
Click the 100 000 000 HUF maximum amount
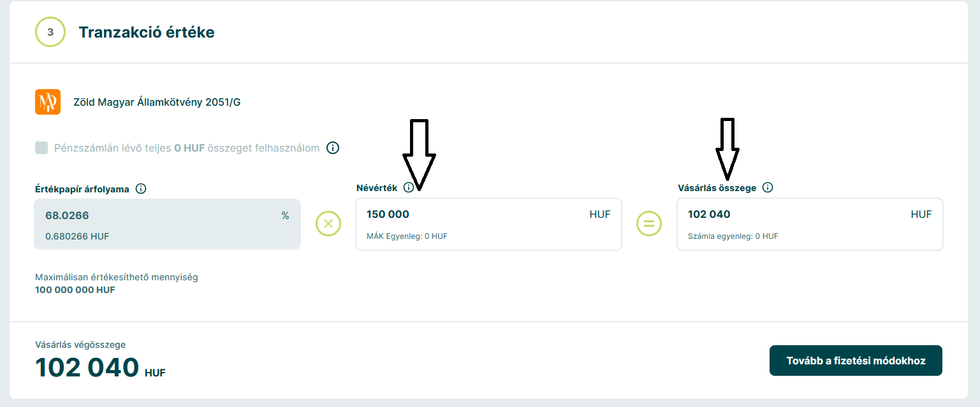click(75, 290)
